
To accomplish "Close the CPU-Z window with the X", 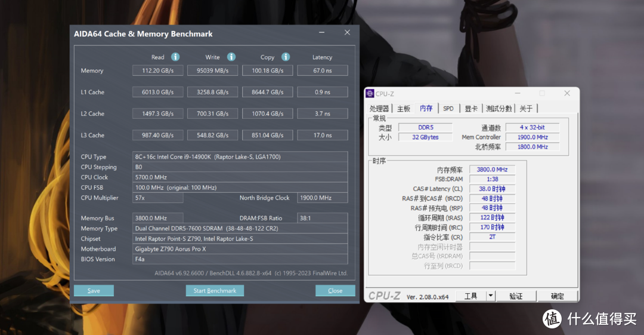I will (x=567, y=93).
